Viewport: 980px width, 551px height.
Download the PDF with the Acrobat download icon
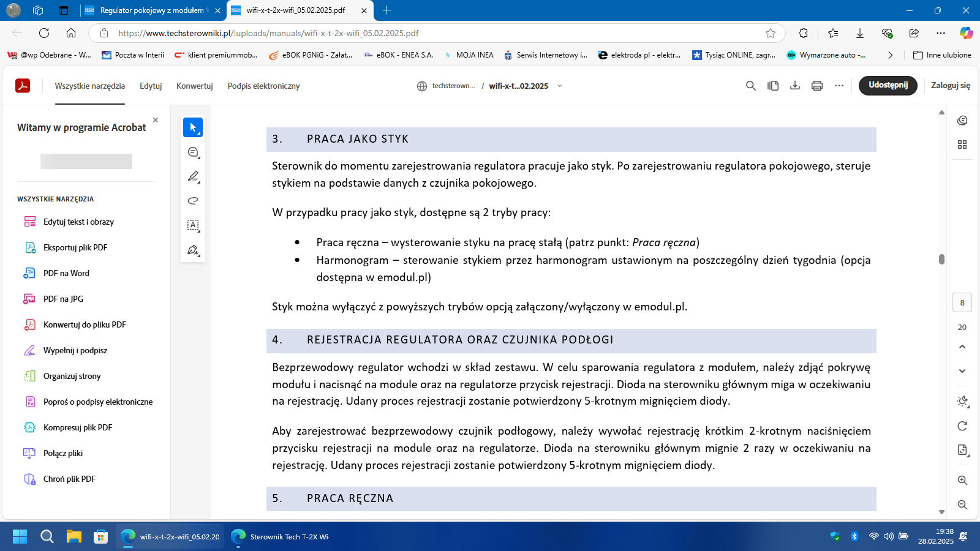pyautogui.click(x=795, y=86)
